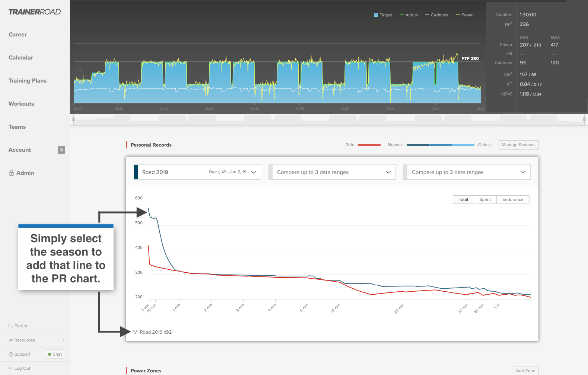
Task: Expand Resources submenu chevron
Action: coord(63,340)
